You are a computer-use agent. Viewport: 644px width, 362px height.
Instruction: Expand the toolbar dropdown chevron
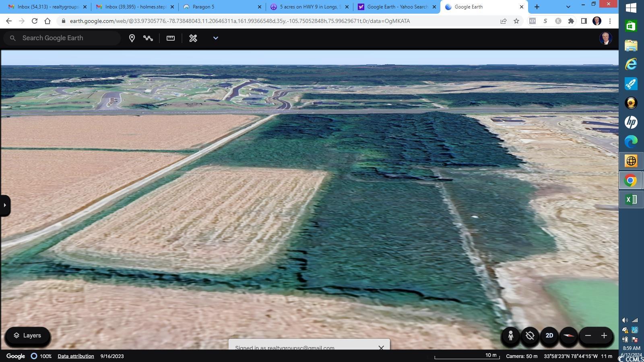coord(216,38)
